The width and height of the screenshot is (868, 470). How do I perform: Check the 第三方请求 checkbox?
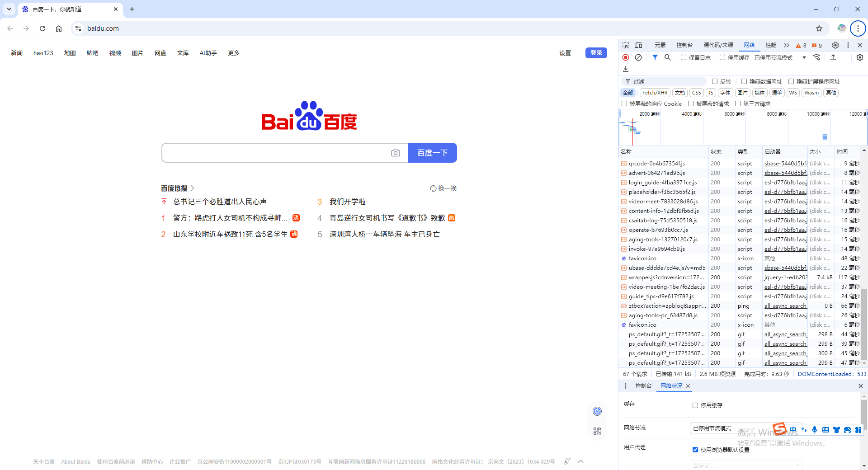pos(738,103)
